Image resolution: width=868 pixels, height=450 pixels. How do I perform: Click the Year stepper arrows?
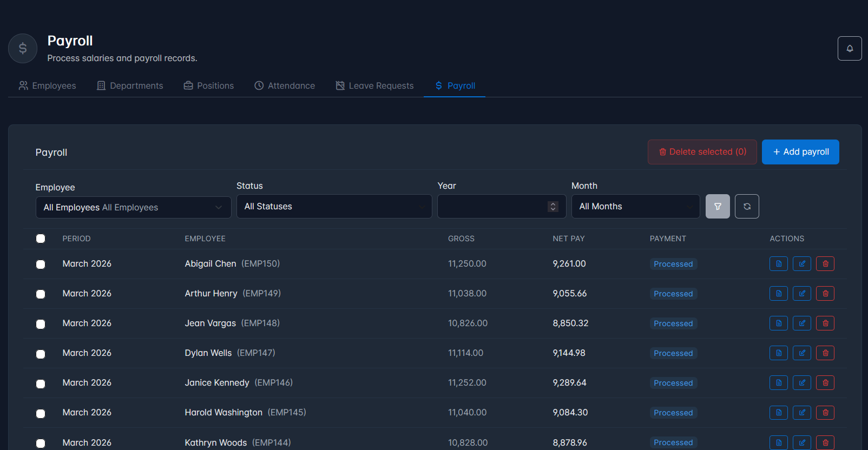click(553, 207)
